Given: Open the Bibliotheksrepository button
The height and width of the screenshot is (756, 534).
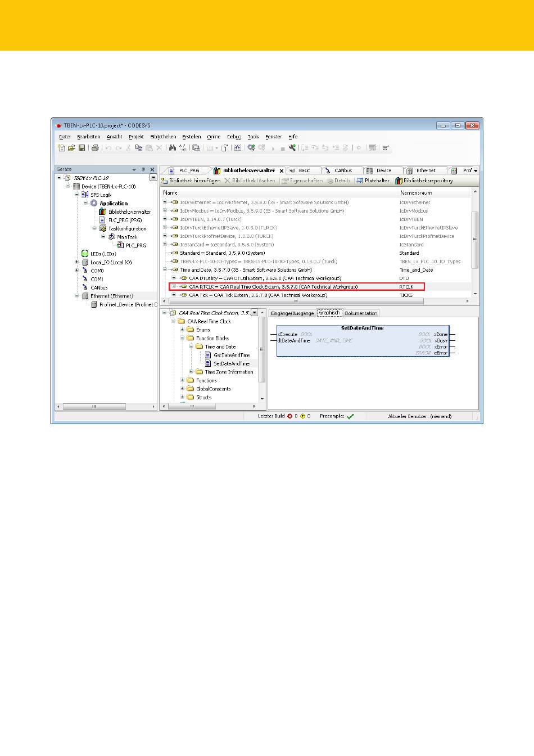Looking at the screenshot, I should [x=424, y=181].
